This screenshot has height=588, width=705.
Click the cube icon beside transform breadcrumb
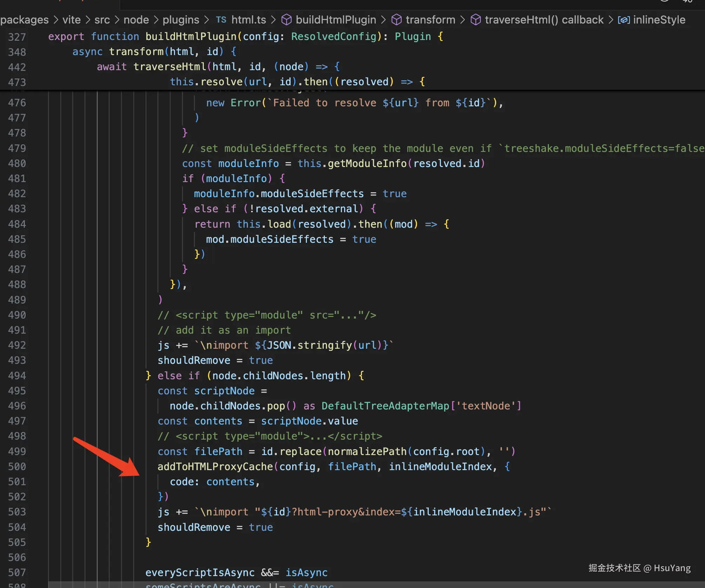[x=396, y=20]
